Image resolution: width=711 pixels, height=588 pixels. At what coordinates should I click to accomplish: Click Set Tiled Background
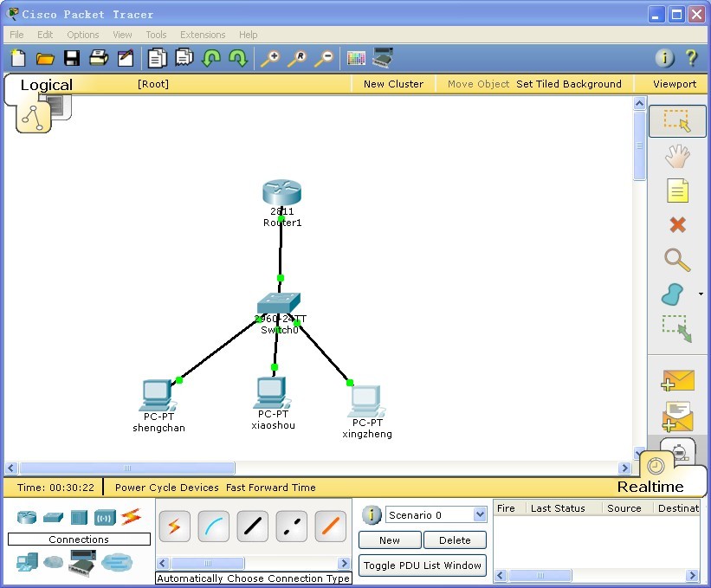tap(569, 84)
